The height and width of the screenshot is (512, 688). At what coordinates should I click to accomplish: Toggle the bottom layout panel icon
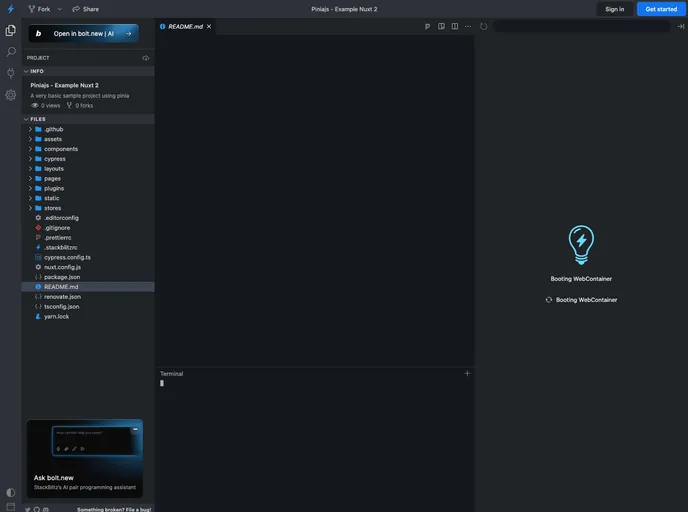(x=11, y=506)
